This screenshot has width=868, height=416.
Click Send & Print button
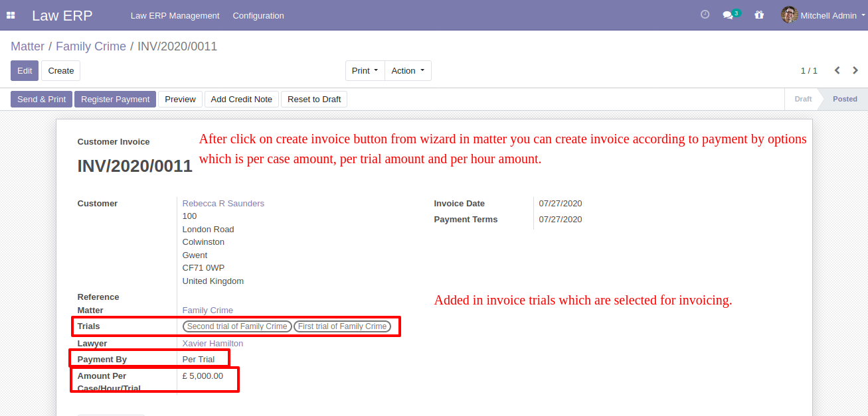pos(41,100)
